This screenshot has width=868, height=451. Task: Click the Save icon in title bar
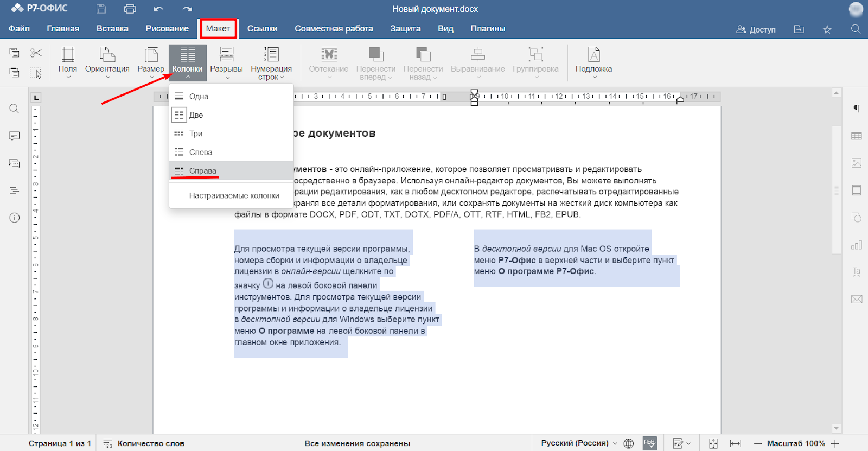tap(101, 9)
